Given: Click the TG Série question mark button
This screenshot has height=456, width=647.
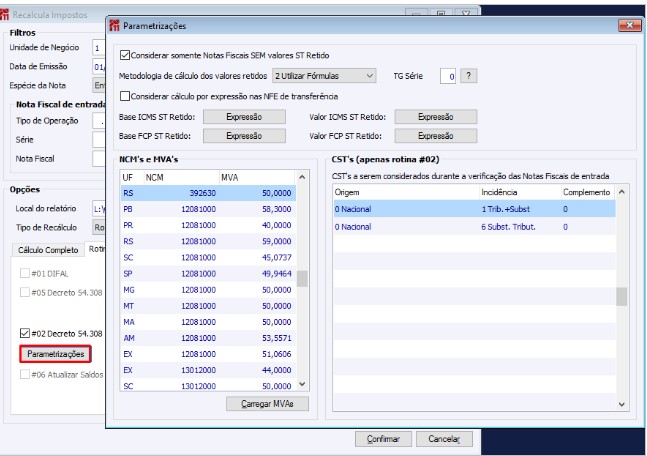Looking at the screenshot, I should [468, 76].
